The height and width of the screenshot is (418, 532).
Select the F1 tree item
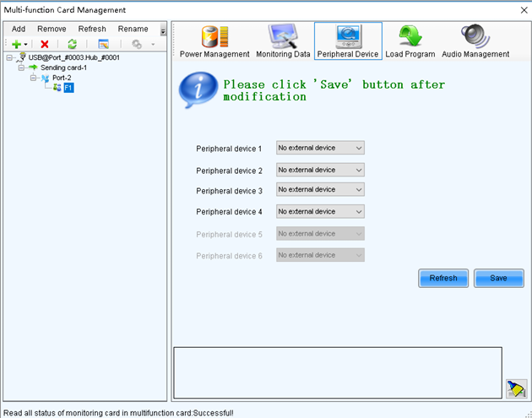point(68,88)
